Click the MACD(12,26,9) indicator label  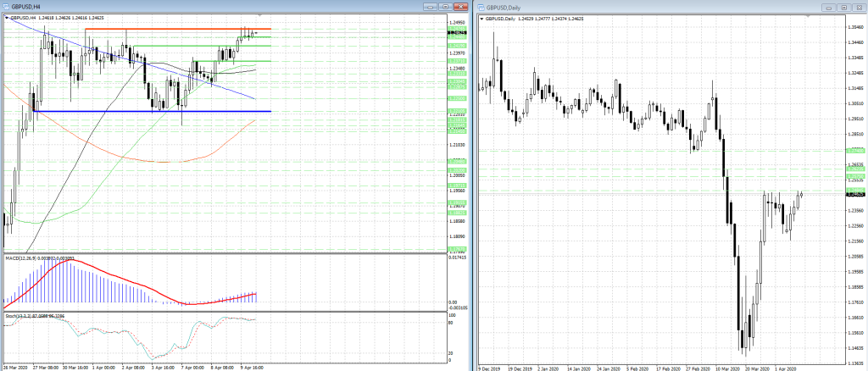tap(25, 258)
